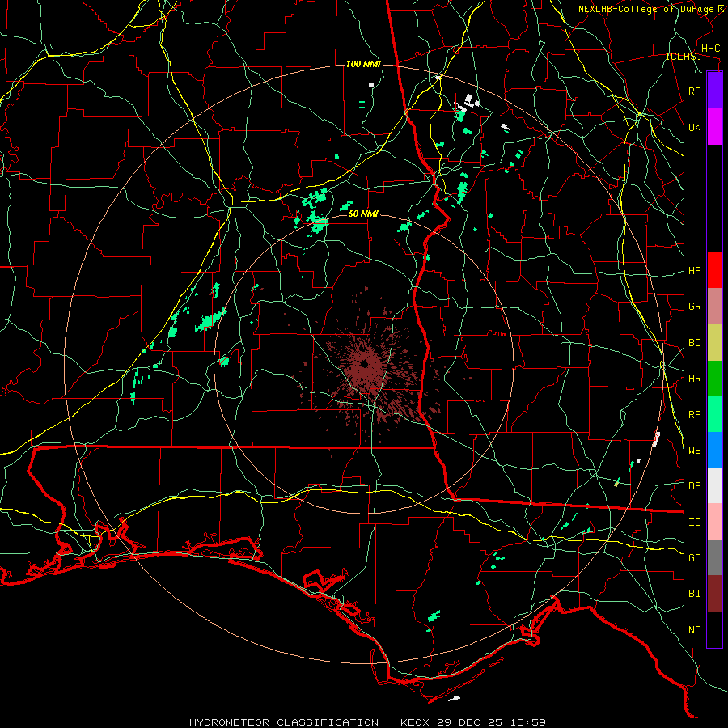Screen dimensions: 728x728
Task: Click the DS white legend swatch
Action: 714,485
